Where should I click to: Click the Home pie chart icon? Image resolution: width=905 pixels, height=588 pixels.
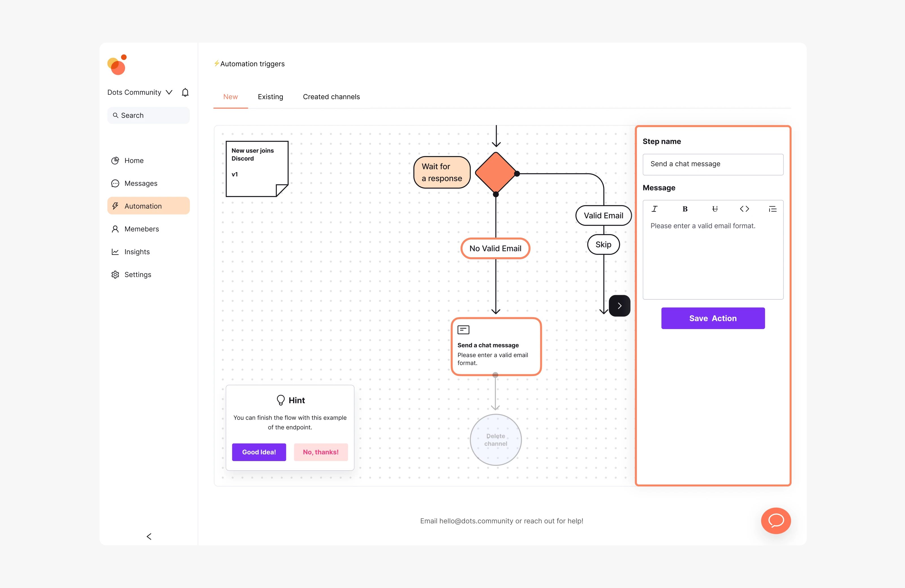coord(115,160)
